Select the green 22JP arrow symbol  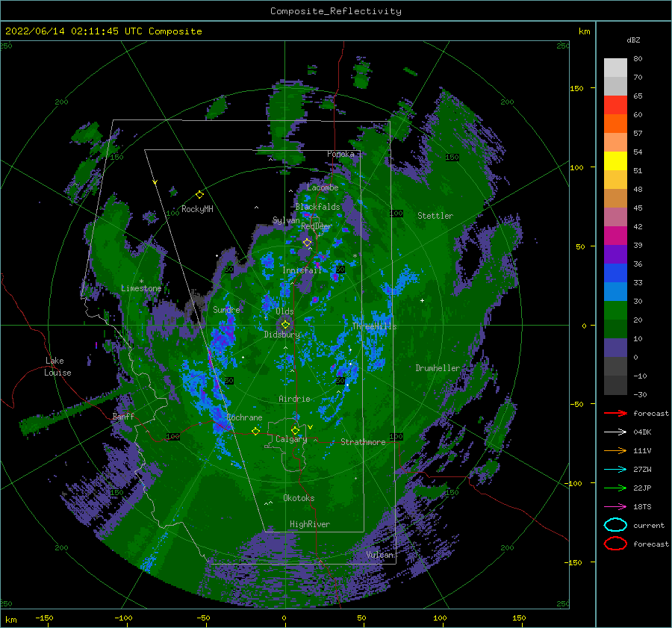615,488
